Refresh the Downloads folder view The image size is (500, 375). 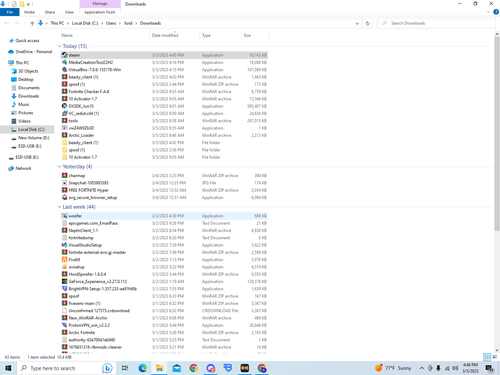point(368,23)
